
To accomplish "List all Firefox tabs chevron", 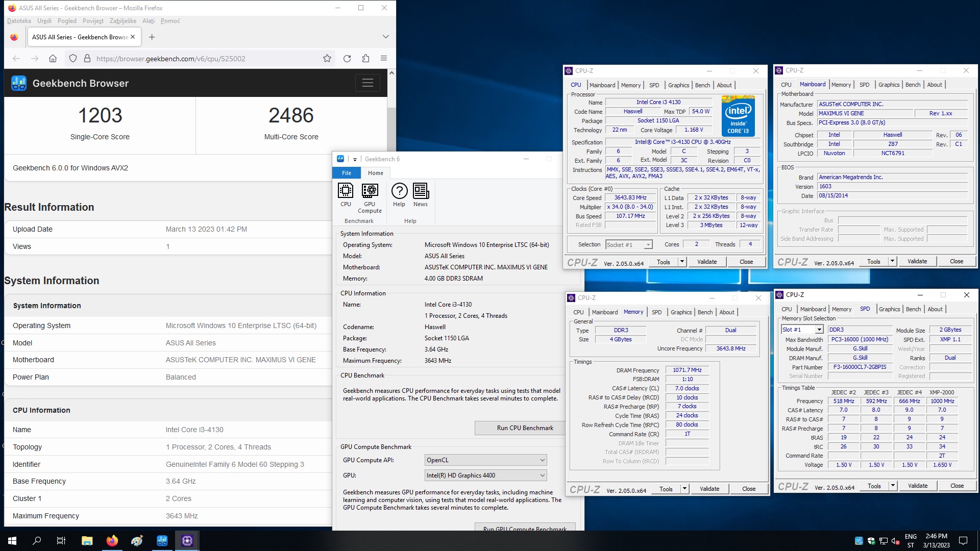I will (386, 37).
